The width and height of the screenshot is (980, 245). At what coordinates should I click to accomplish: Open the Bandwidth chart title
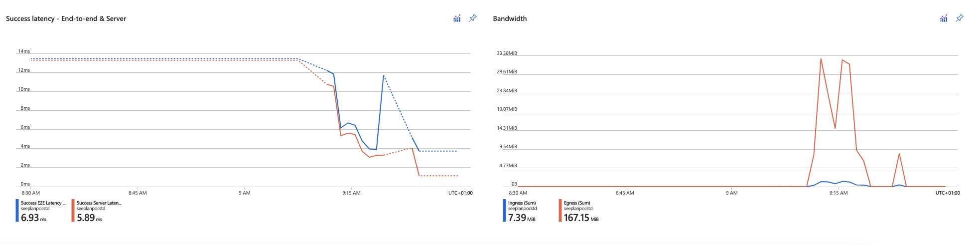click(x=510, y=18)
